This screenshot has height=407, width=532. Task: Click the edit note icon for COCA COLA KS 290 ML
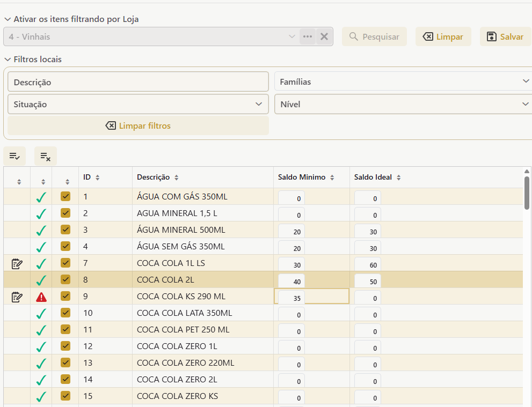coord(17,297)
